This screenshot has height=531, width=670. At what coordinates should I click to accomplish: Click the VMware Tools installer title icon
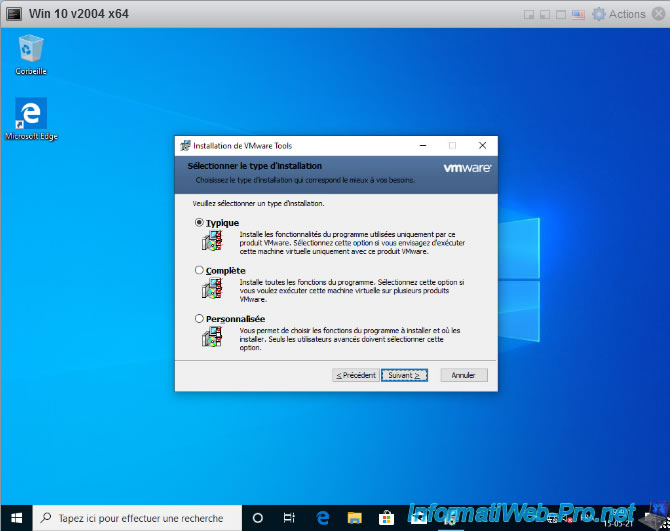(x=185, y=146)
